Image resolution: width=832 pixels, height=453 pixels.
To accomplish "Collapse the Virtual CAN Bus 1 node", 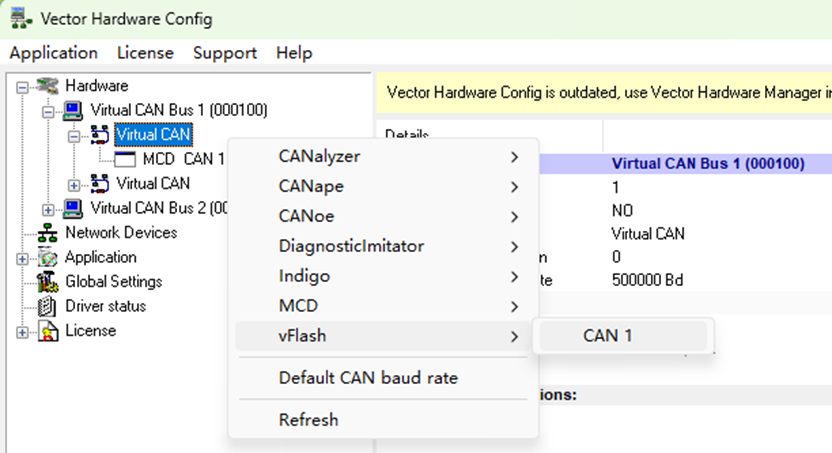I will click(x=48, y=111).
